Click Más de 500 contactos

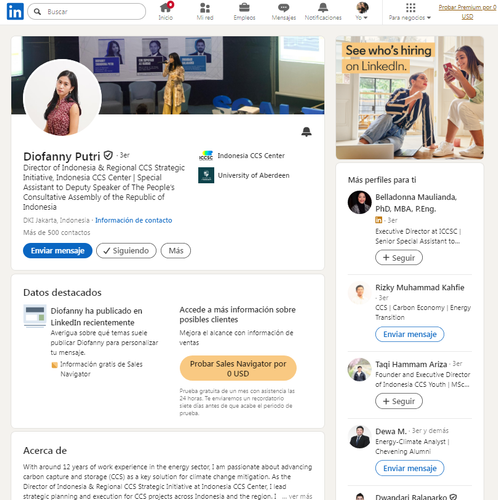57,232
